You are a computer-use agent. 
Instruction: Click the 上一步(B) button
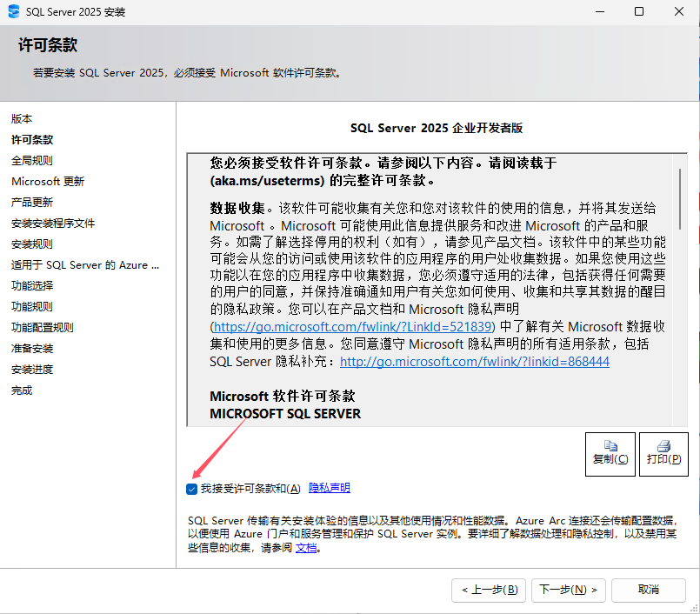point(489,590)
